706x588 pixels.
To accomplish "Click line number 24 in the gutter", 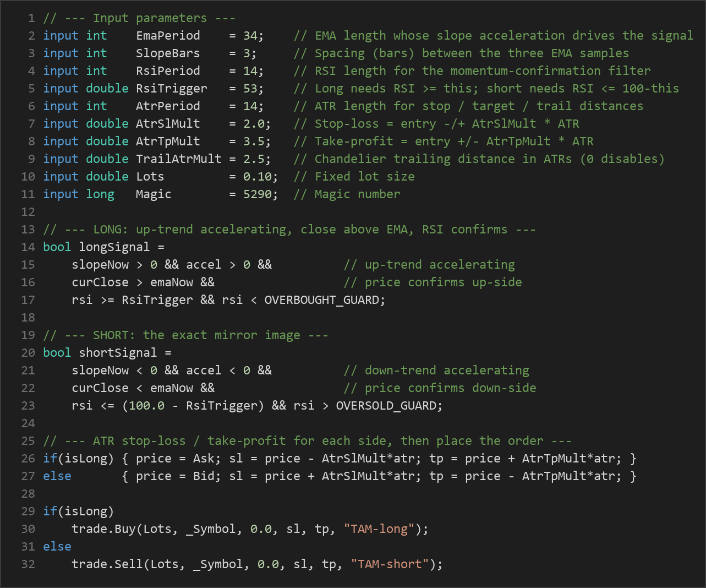I will [28, 423].
